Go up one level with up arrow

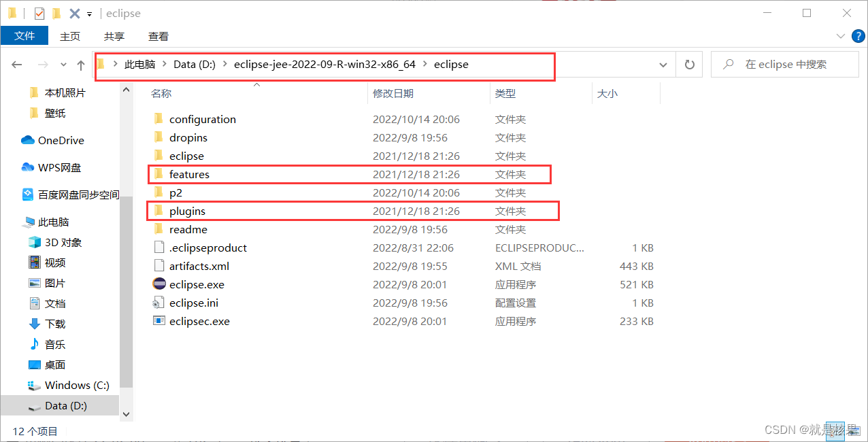81,65
